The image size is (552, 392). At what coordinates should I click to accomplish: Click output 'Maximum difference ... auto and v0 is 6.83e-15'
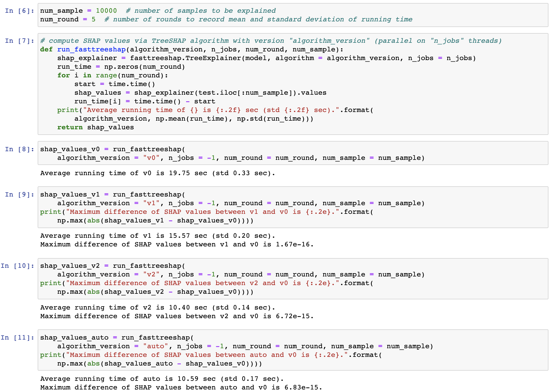181,387
